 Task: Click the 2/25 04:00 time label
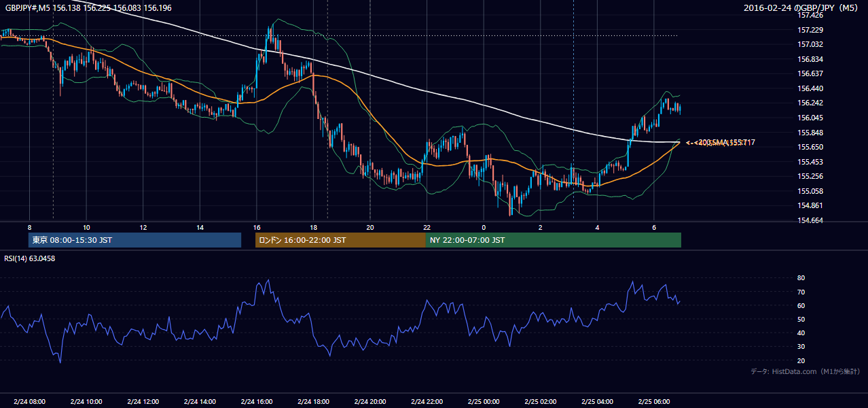point(597,402)
